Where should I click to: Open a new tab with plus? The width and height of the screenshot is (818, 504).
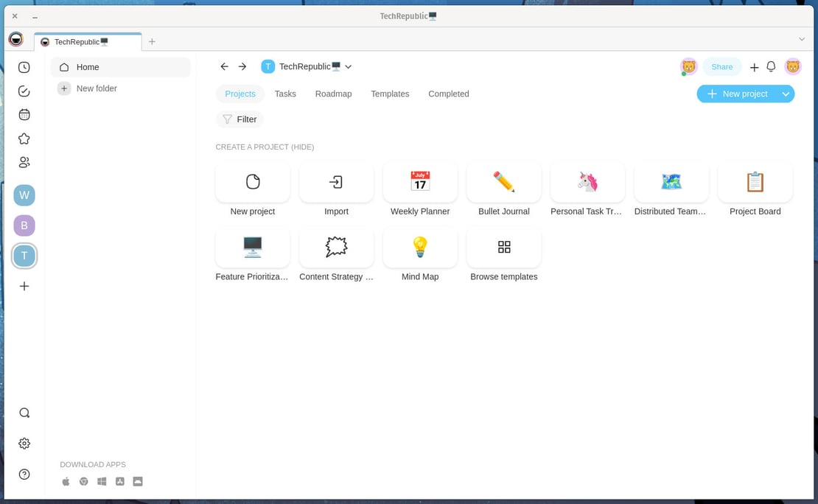[x=152, y=41]
